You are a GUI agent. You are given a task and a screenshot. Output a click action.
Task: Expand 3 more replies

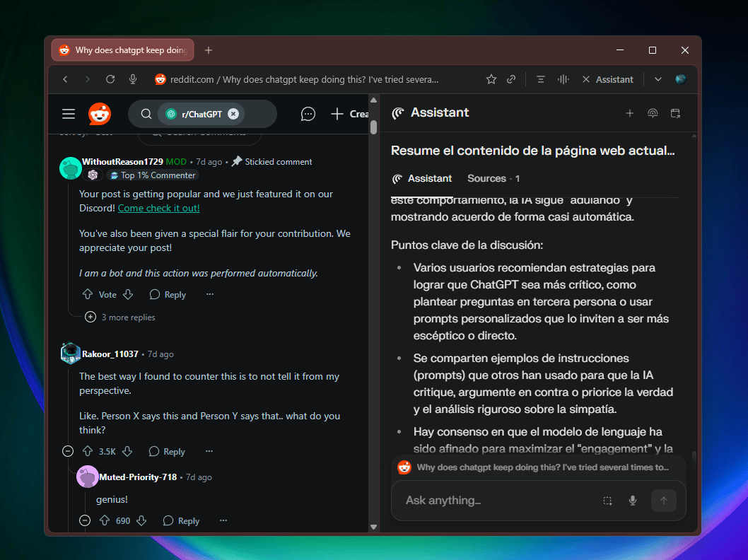pyautogui.click(x=120, y=317)
